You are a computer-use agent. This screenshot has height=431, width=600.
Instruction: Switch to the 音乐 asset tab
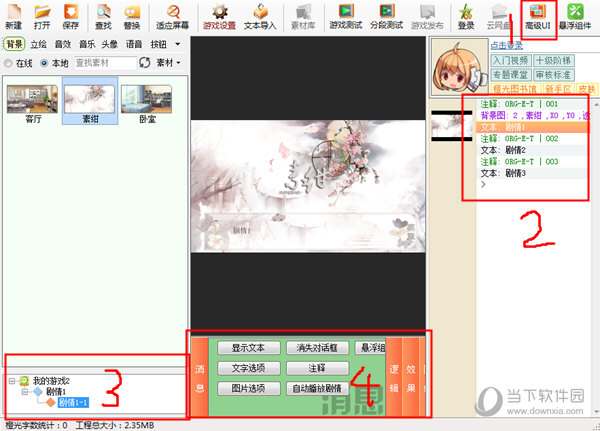[87, 44]
